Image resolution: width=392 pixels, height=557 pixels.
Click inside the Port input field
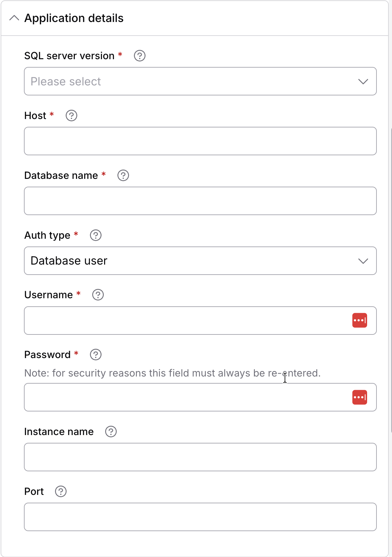tap(200, 517)
